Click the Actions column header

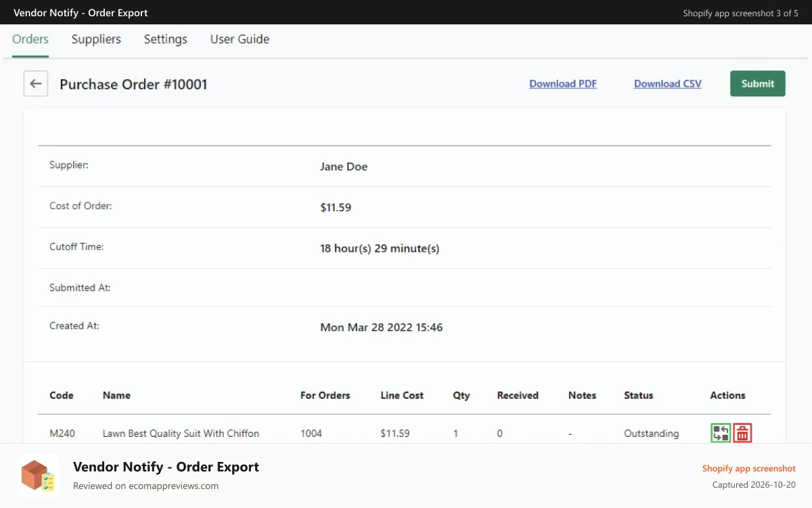pyautogui.click(x=727, y=395)
